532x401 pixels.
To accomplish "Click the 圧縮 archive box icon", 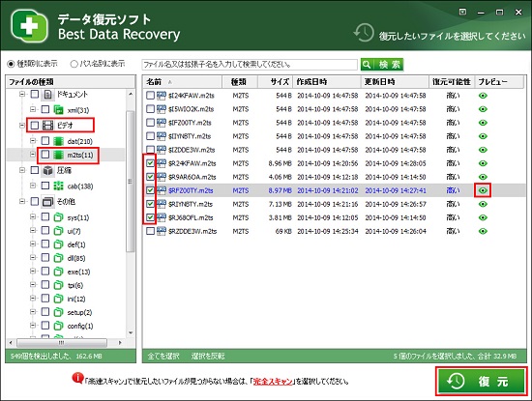I will [47, 170].
